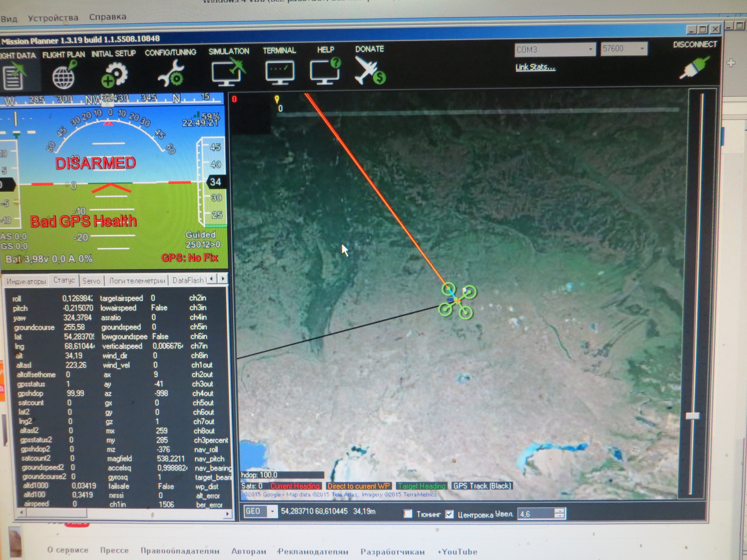Expand the 57600 baud rate dropdown
The width and height of the screenshot is (747, 560).
point(642,49)
